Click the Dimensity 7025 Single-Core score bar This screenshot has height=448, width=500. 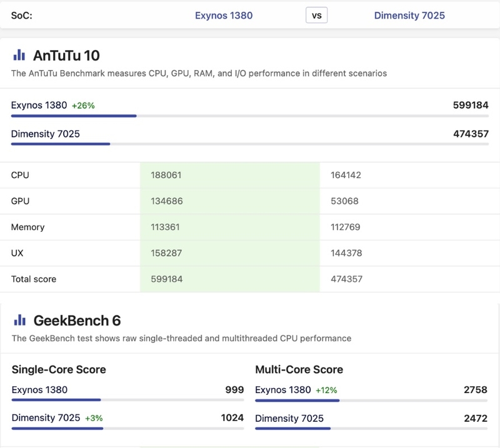pyautogui.click(x=57, y=429)
